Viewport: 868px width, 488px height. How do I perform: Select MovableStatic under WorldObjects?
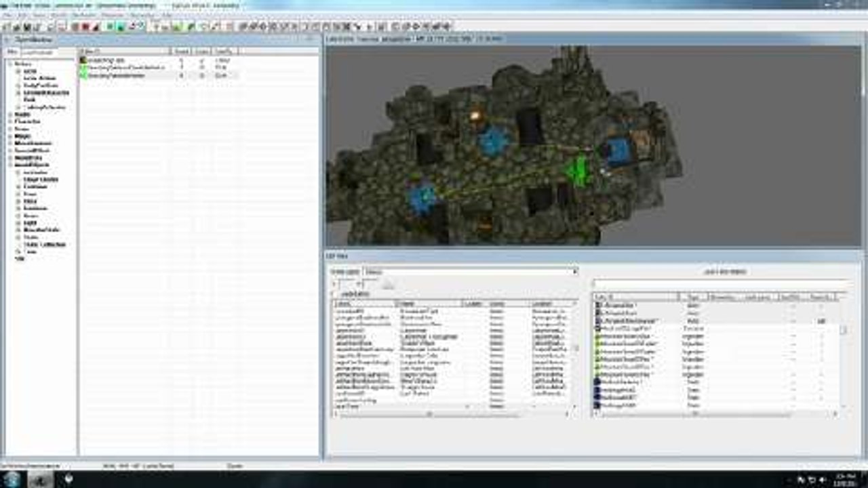coord(42,230)
